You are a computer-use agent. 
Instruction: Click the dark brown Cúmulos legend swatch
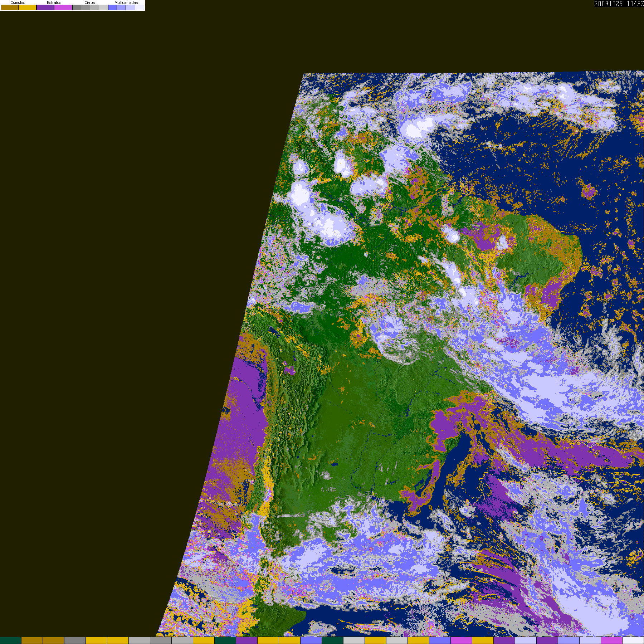click(10, 7)
